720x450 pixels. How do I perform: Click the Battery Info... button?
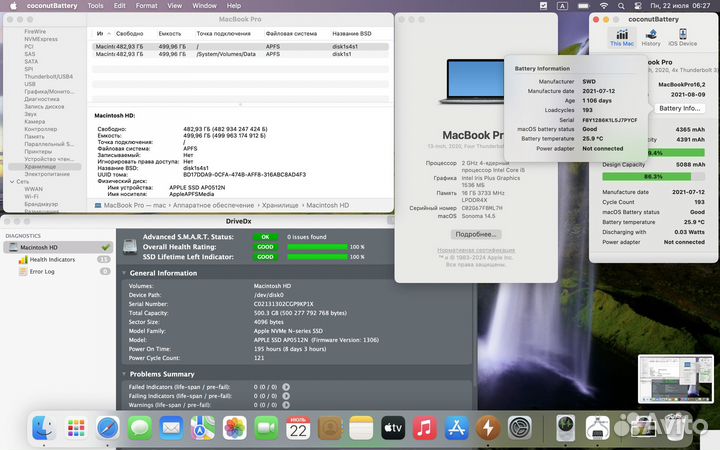coord(679,108)
